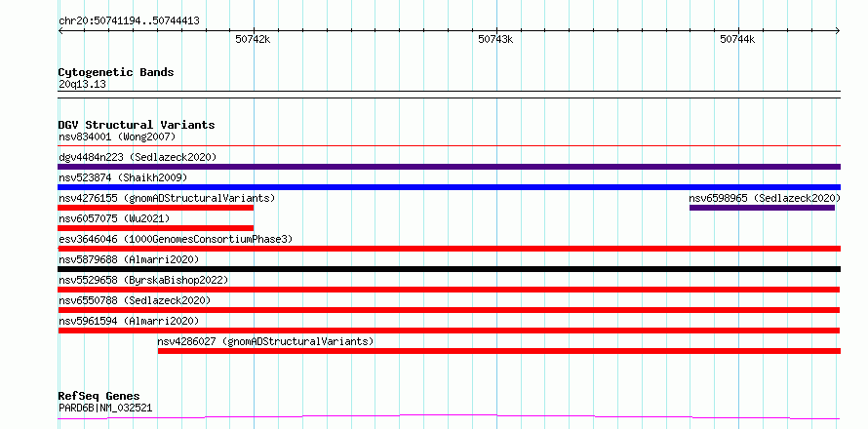Viewport: 868px width, 429px height.
Task: Click the thin red nsv834001 variant line
Action: (449, 146)
